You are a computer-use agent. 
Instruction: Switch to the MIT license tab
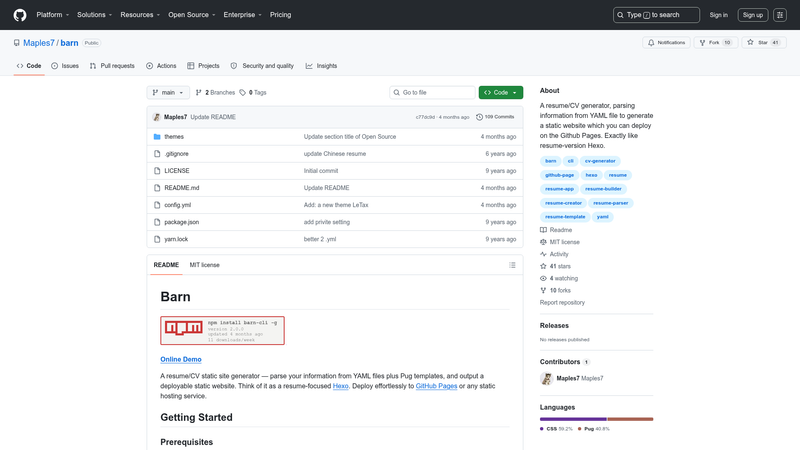[x=205, y=265]
